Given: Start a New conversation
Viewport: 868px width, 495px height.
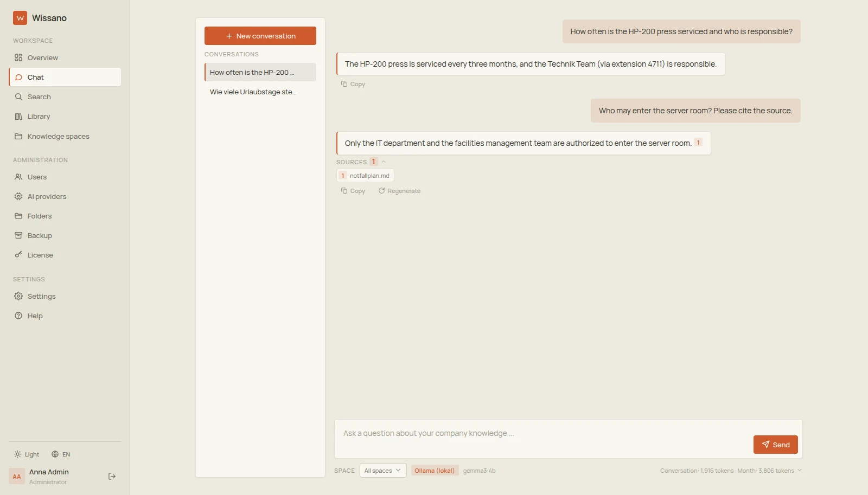Looking at the screenshot, I should 260,36.
